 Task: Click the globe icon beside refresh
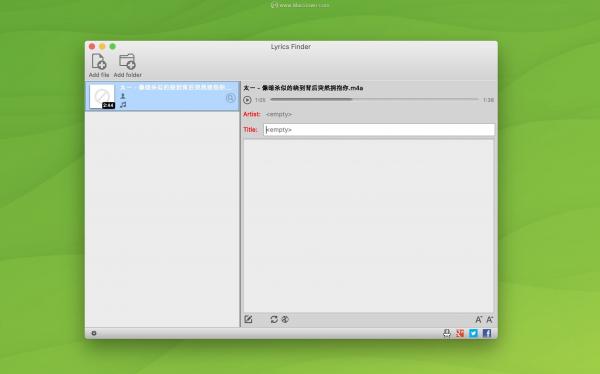coord(285,319)
